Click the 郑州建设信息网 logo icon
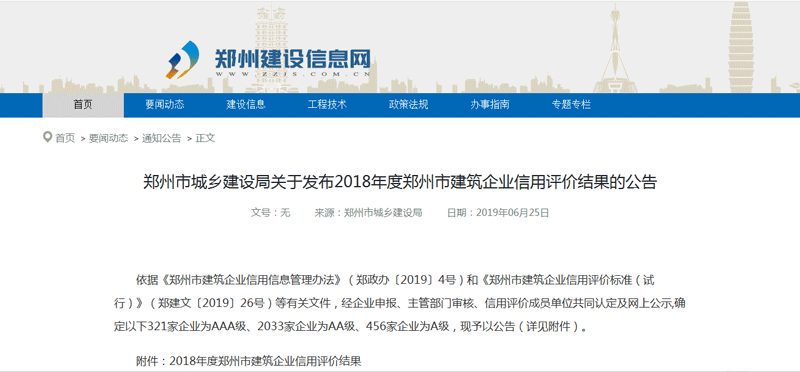The height and width of the screenshot is (372, 800). point(182,60)
